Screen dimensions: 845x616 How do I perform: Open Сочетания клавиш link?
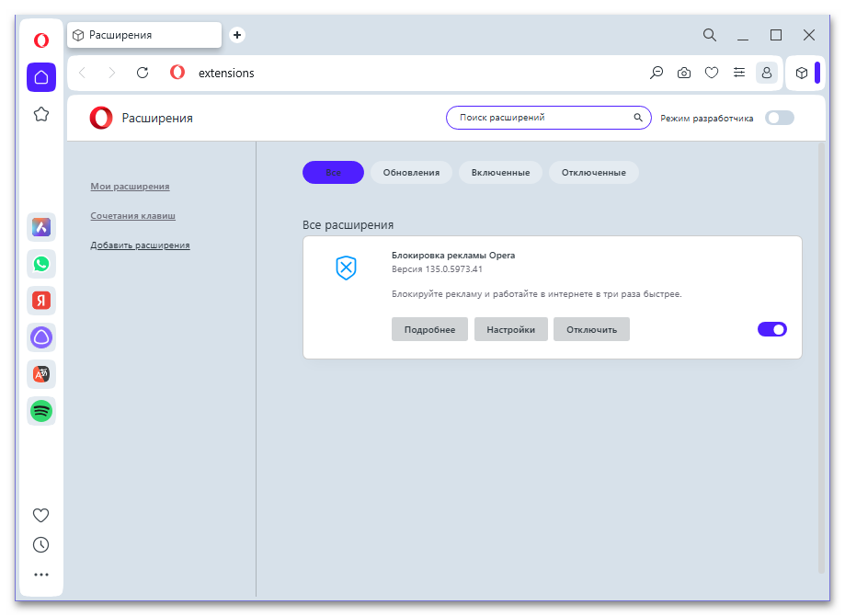133,215
